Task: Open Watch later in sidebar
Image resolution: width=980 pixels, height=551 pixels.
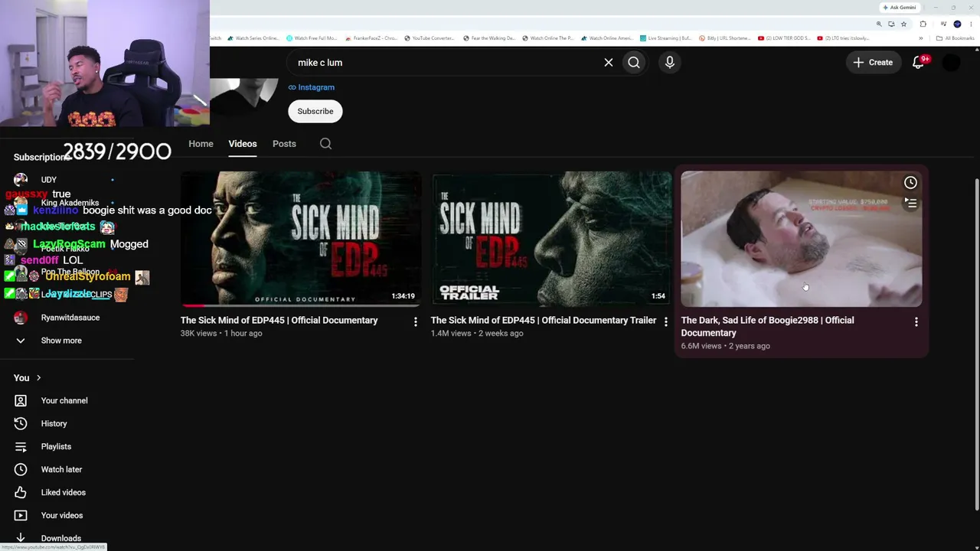Action: (61, 469)
